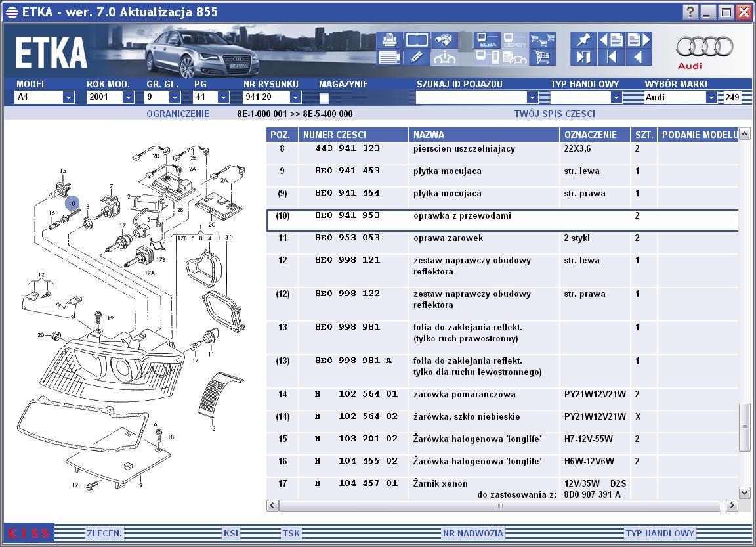Screen dimensions: 756x547
Task: Go to next page document icon
Action: 639,40
